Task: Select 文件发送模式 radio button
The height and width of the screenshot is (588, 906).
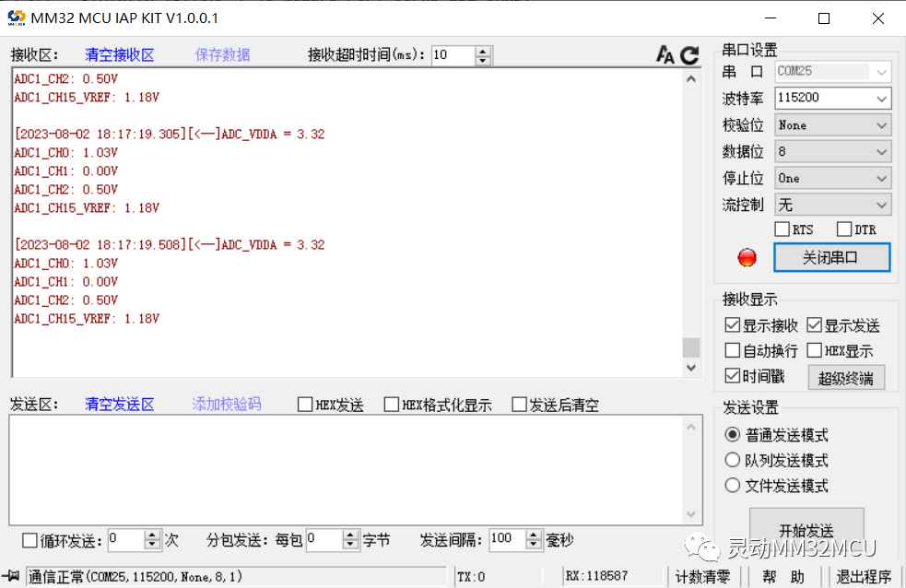Action: 732,485
